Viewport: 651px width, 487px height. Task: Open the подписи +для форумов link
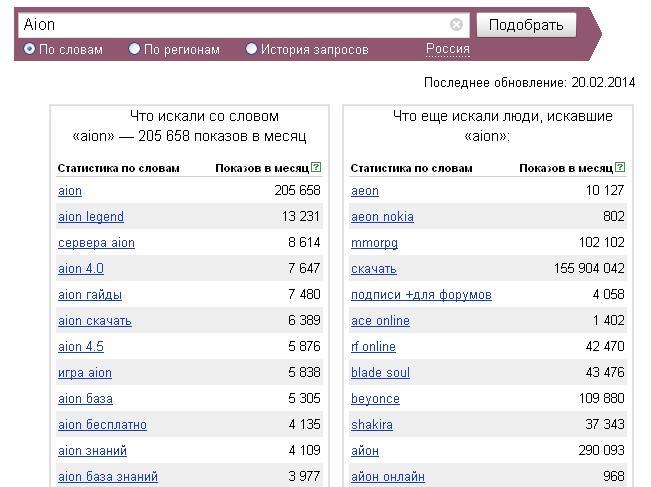click(x=421, y=295)
